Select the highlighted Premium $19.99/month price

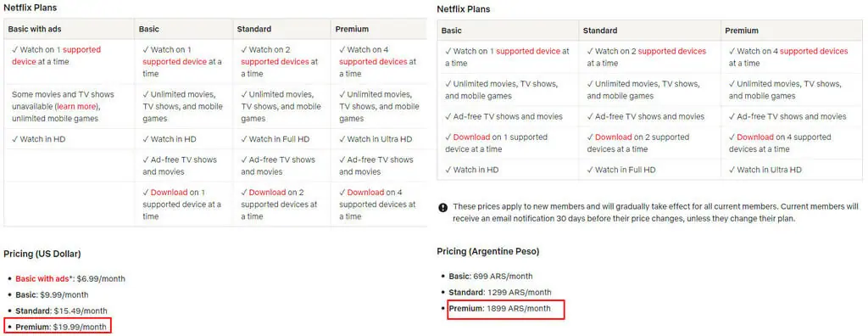(58, 326)
